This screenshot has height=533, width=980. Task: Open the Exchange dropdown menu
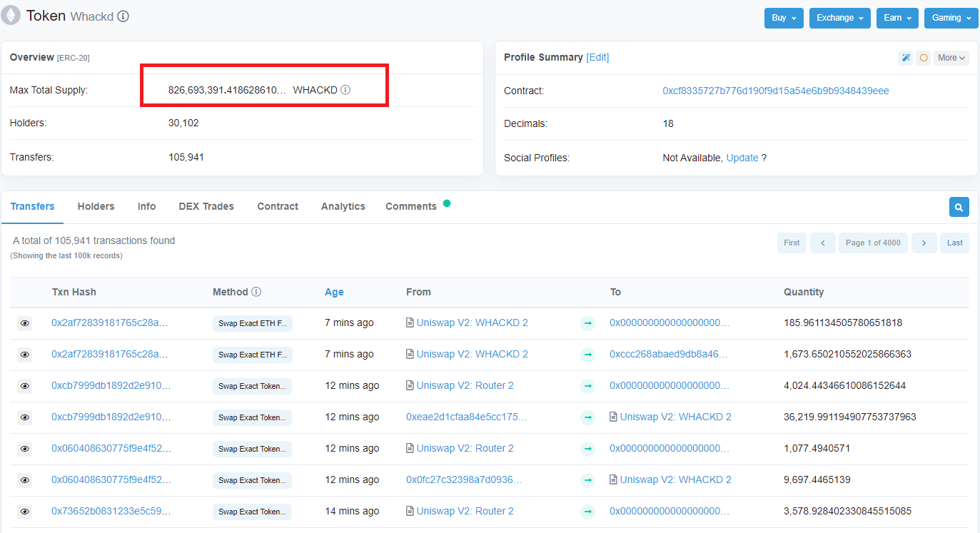(839, 18)
